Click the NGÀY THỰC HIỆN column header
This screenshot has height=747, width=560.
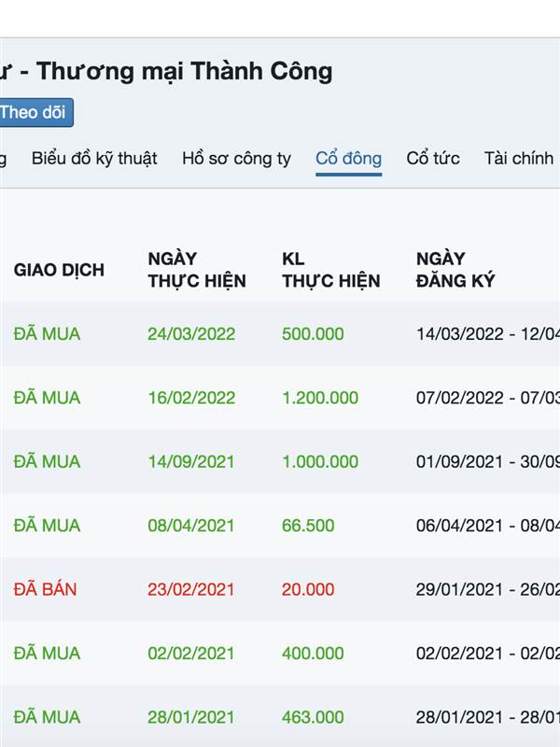click(197, 270)
